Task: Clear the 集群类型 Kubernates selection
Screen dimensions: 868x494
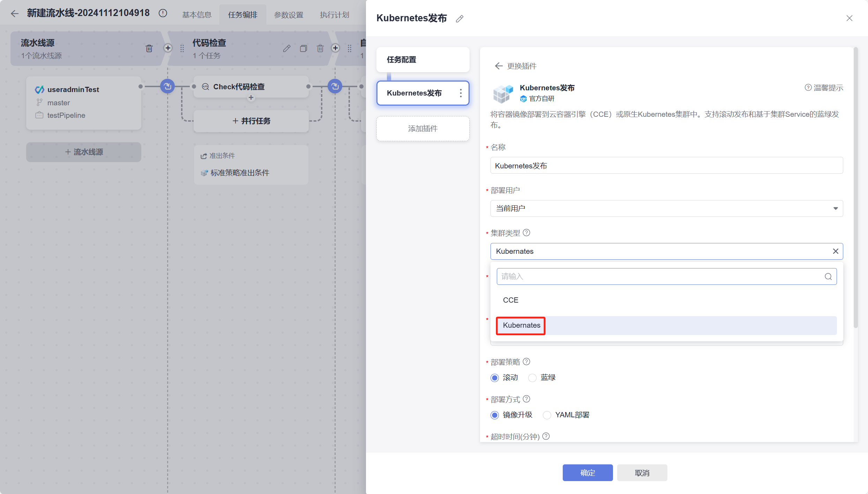Action: tap(835, 251)
